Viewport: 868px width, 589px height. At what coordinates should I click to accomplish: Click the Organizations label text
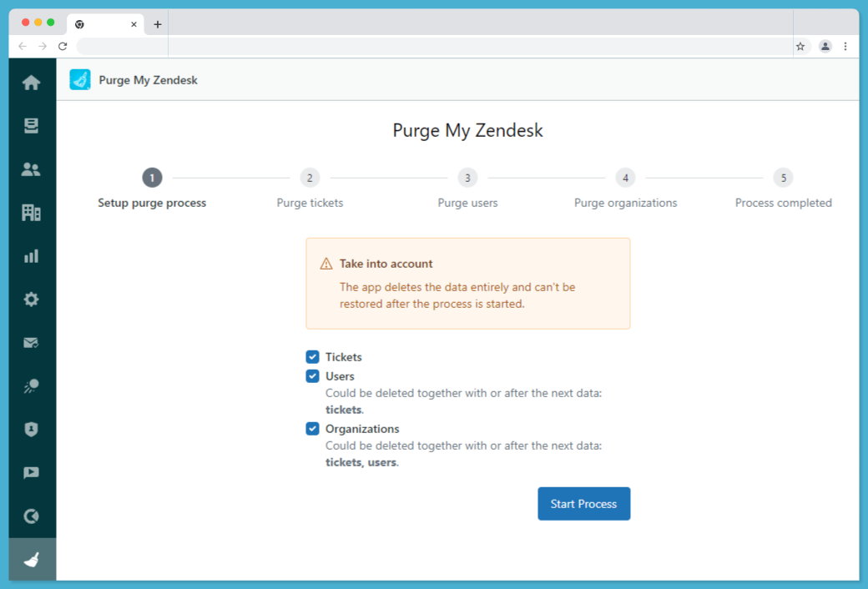(362, 429)
